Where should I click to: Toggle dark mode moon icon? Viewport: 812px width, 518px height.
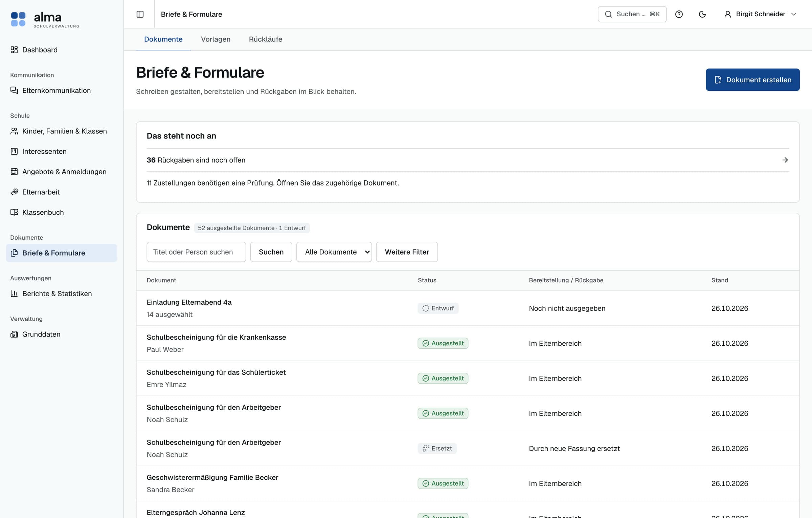702,14
